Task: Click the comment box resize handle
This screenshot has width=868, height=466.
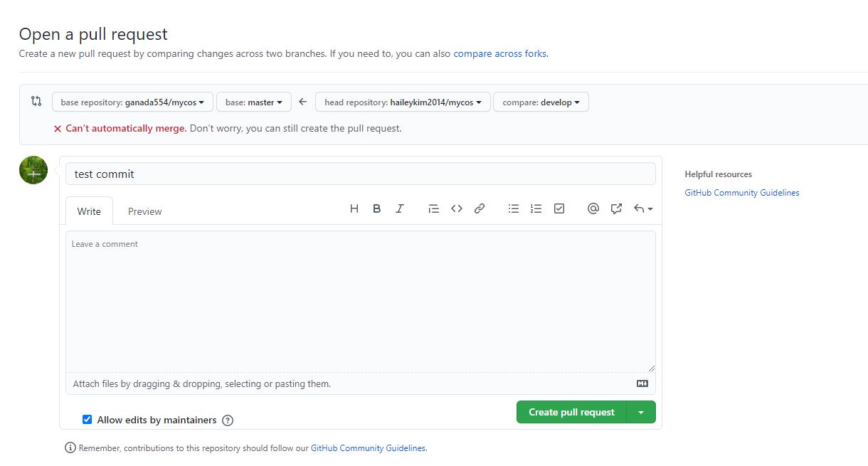Action: click(651, 368)
